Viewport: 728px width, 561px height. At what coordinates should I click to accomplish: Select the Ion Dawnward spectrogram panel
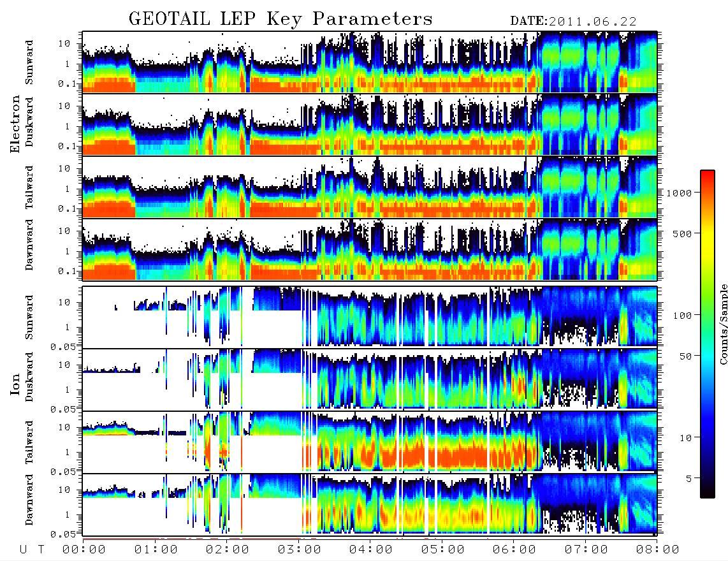point(370,504)
